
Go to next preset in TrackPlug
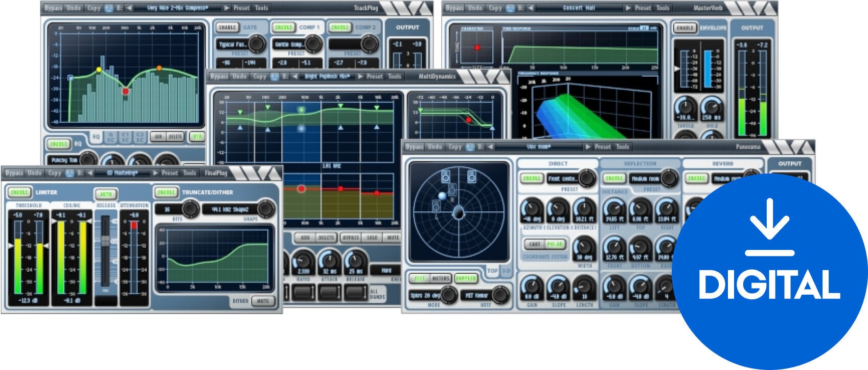point(227,8)
